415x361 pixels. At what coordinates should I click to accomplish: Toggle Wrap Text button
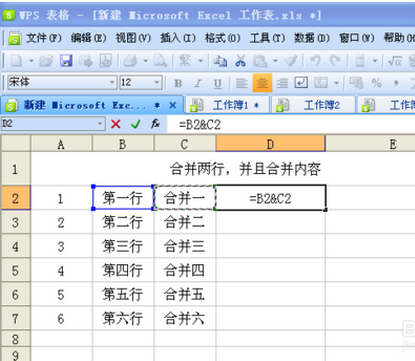(301, 83)
